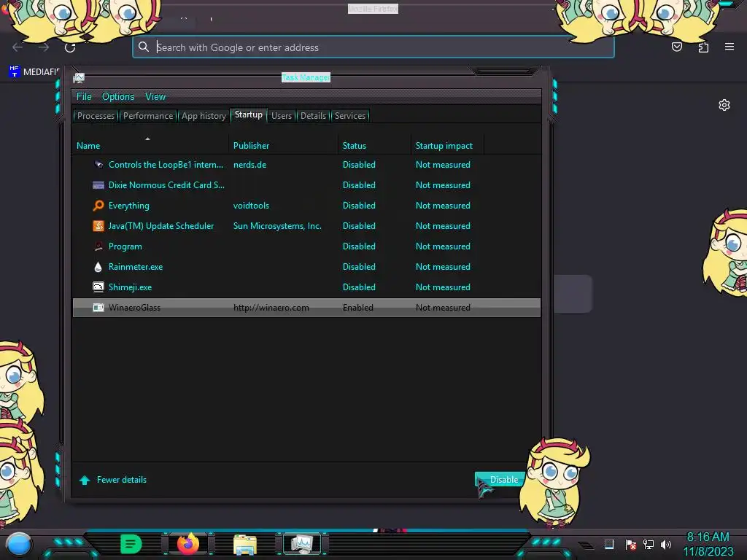Viewport: 747px width, 560px height.
Task: Open the volume tray icon
Action: pos(666,544)
